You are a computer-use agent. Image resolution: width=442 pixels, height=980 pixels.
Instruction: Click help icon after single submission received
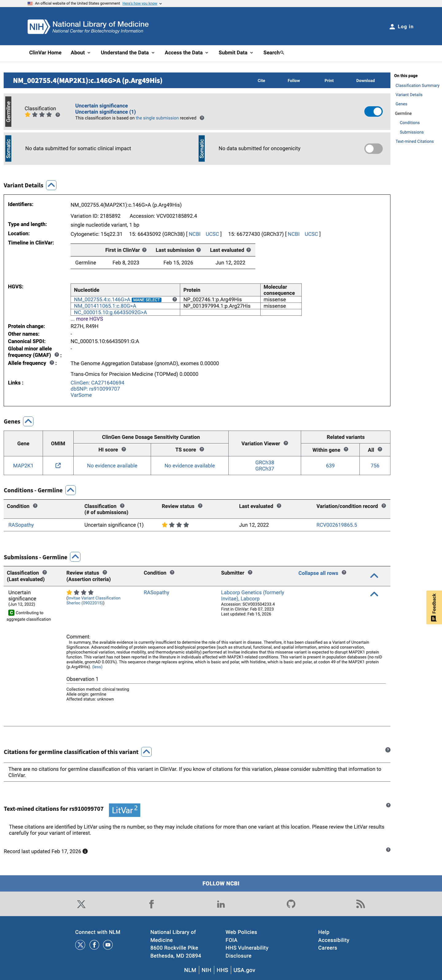click(202, 118)
